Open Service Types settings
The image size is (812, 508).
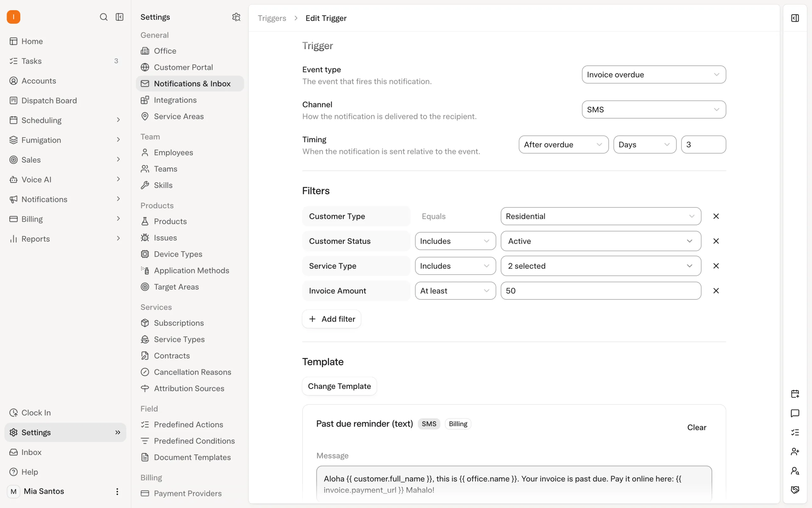pyautogui.click(x=190, y=339)
